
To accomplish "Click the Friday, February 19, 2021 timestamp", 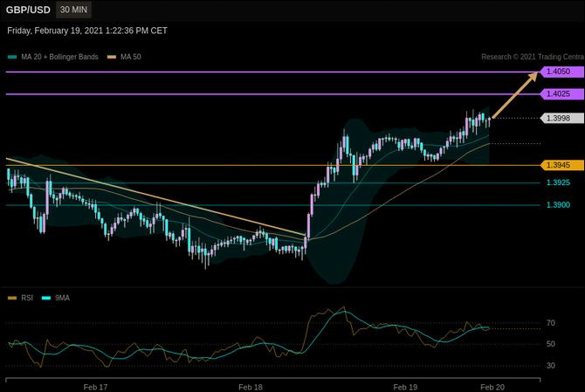I will point(87,31).
